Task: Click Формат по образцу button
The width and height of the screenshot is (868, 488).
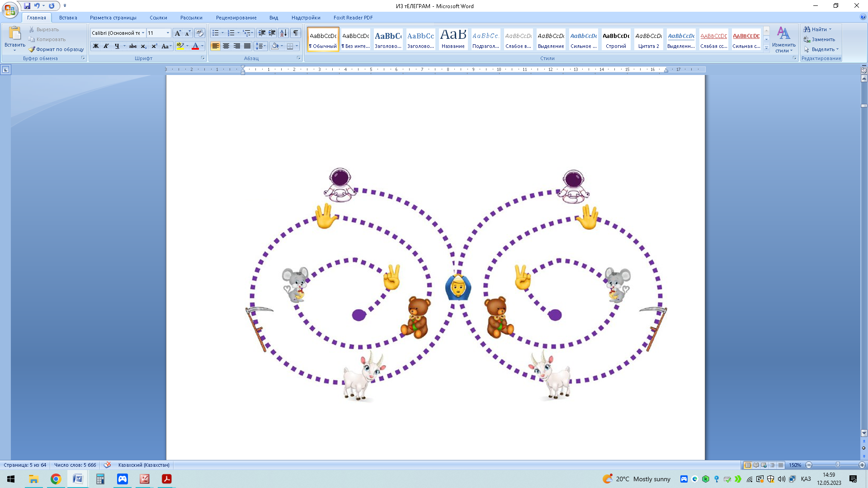Action: click(x=57, y=49)
